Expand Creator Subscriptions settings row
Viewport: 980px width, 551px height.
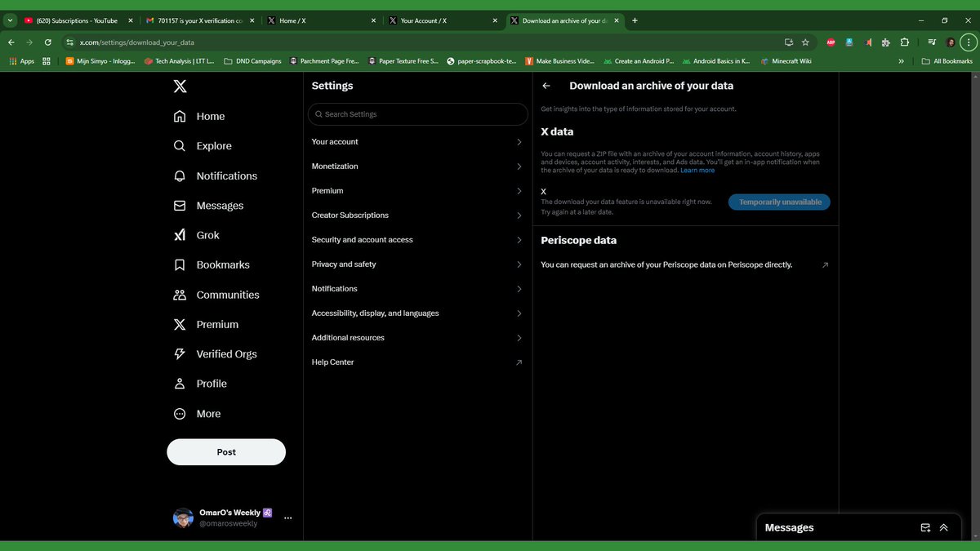click(417, 216)
